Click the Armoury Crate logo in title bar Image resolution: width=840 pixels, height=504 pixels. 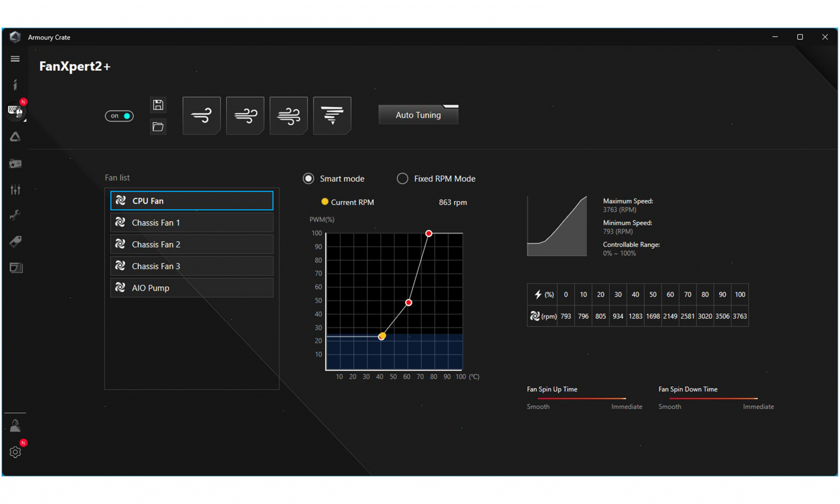click(x=15, y=37)
